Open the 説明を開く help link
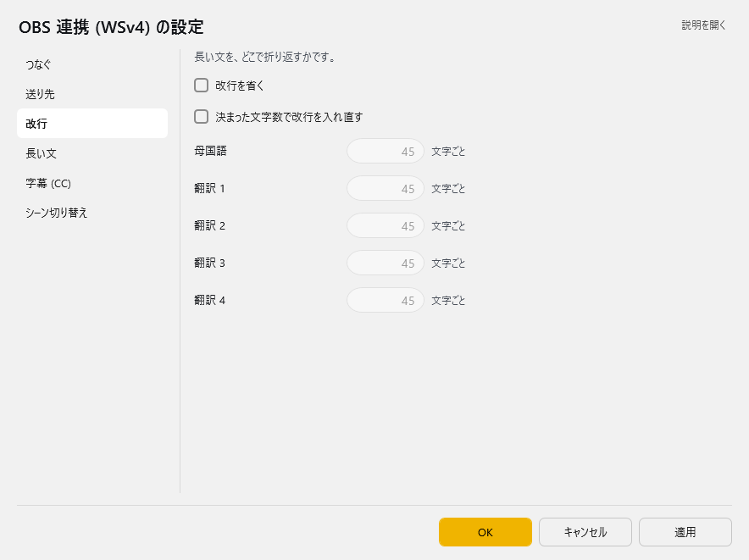 coord(703,25)
